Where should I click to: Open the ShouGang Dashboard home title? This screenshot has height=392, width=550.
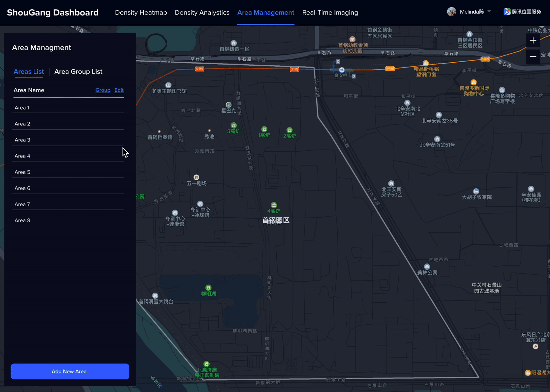click(x=53, y=13)
